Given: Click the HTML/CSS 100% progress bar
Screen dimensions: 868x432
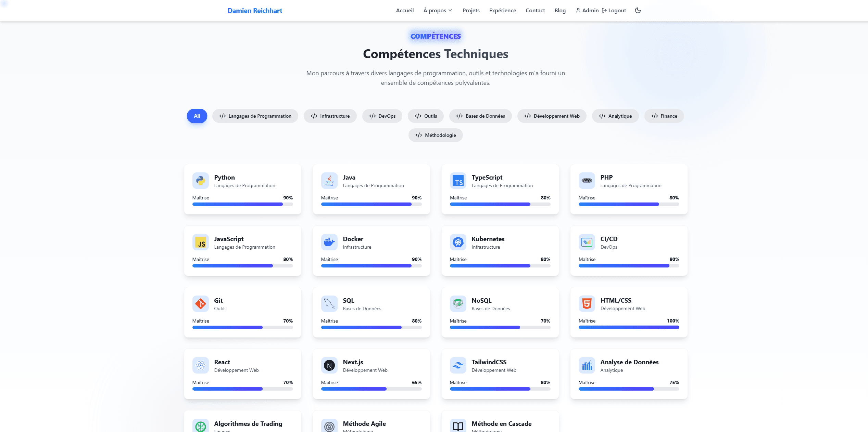Looking at the screenshot, I should (x=629, y=327).
